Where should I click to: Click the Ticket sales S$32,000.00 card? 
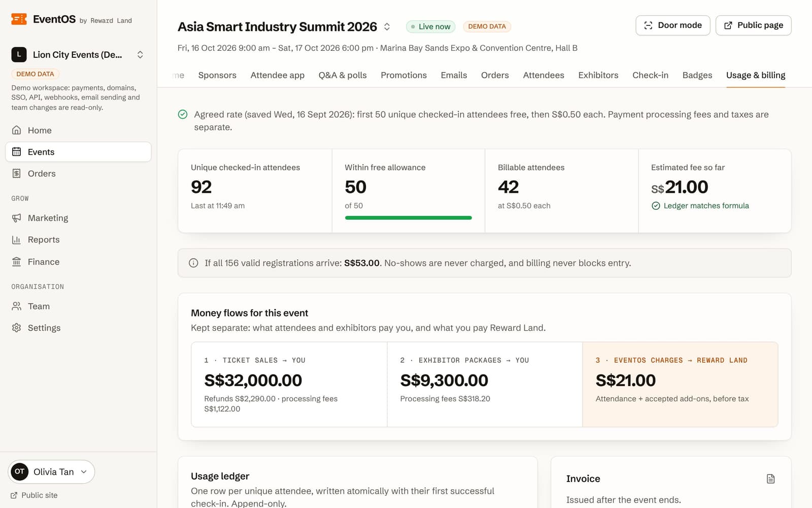[289, 385]
